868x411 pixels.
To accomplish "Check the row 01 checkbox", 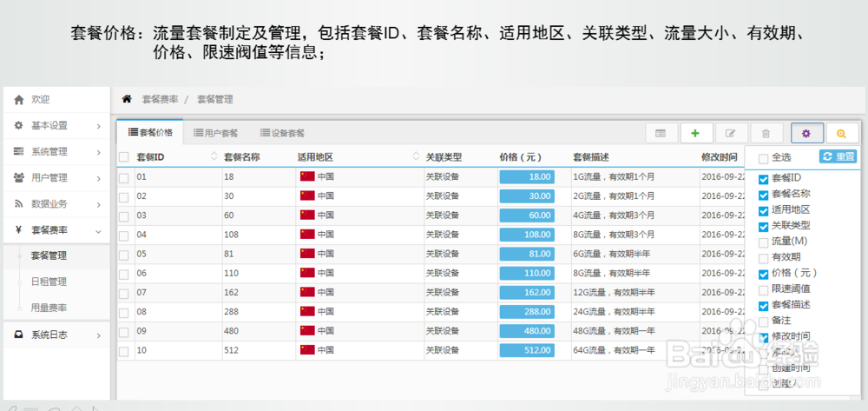I will [124, 178].
